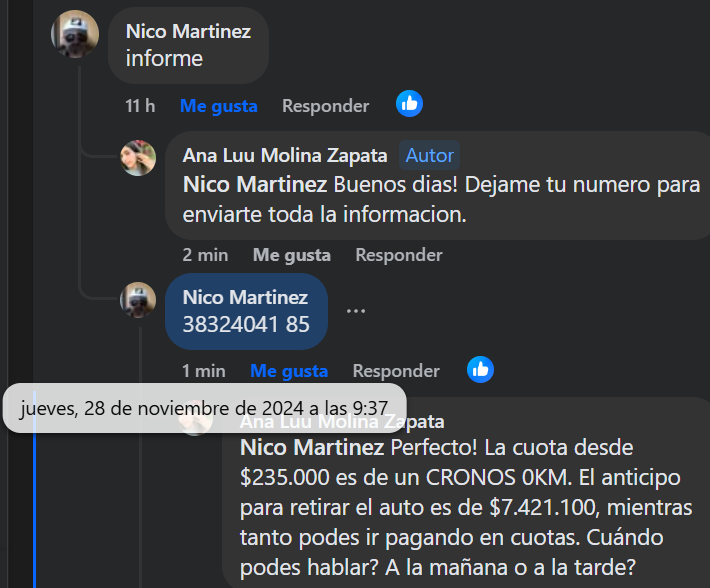
Task: Like Ana Luu's "Buenos dias" reply
Action: coord(291,255)
